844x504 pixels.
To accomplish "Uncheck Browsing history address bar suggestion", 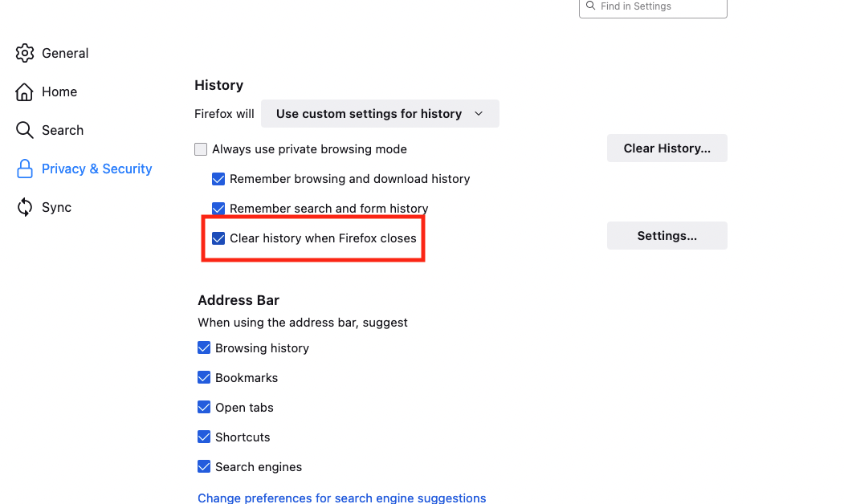I will pos(204,348).
